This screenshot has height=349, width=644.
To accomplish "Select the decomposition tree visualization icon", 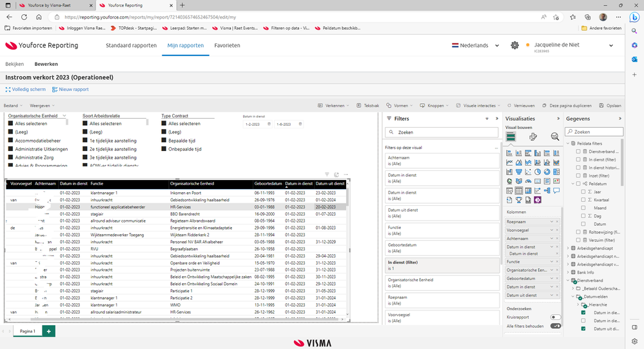I will (x=547, y=191).
